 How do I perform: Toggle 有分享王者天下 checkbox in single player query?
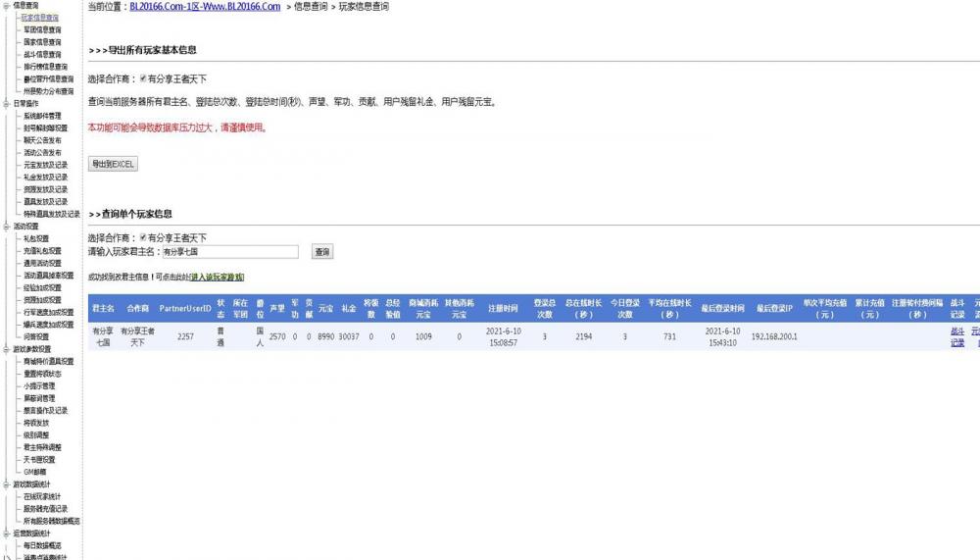pos(144,237)
